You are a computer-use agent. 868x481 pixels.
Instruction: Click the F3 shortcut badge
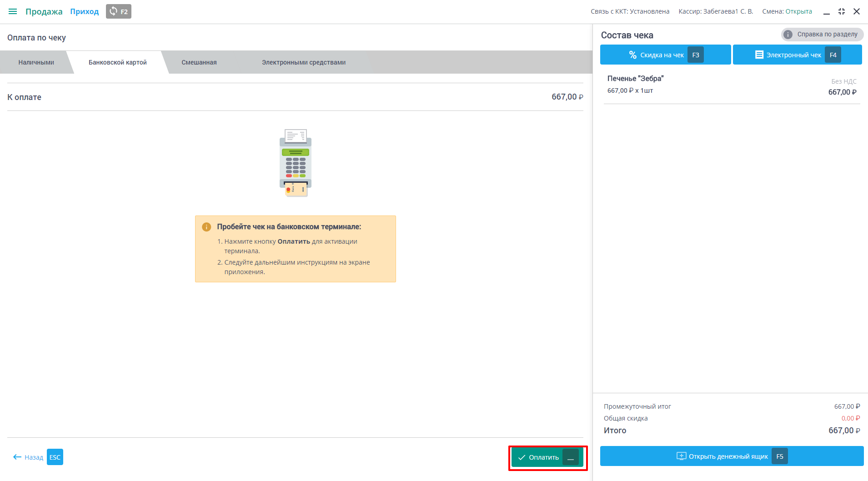tap(696, 55)
